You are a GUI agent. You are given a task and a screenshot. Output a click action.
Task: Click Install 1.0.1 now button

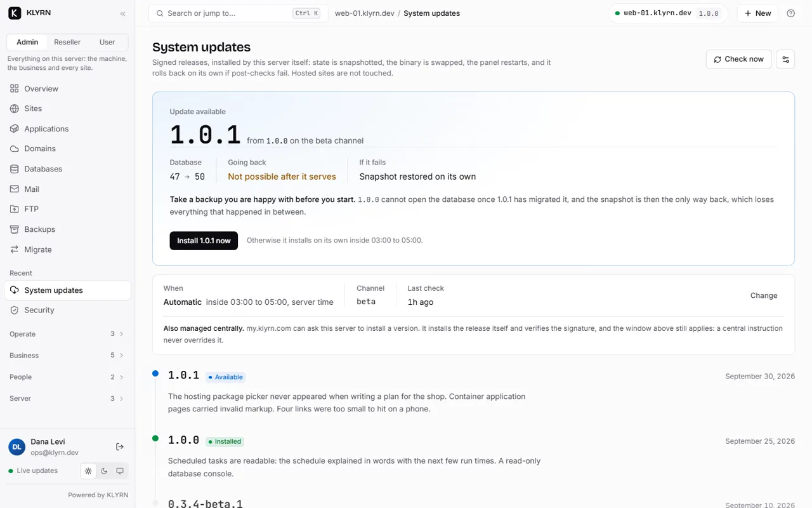[x=204, y=241]
